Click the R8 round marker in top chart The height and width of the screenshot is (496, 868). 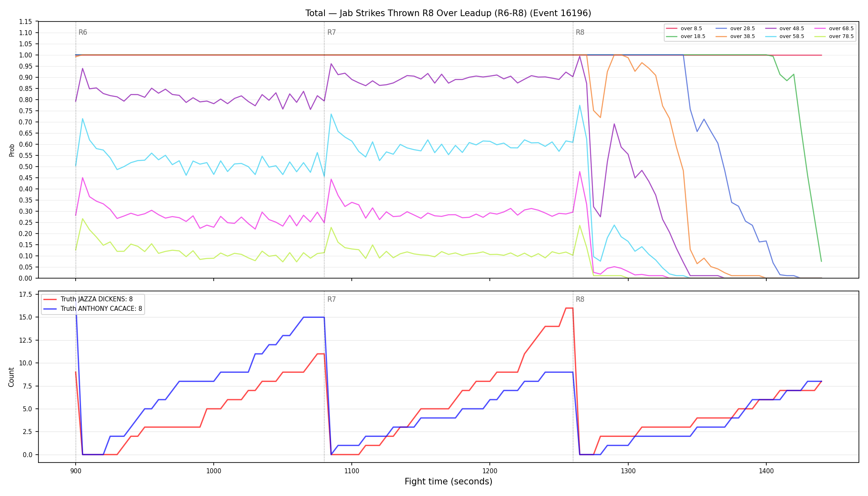click(x=580, y=32)
